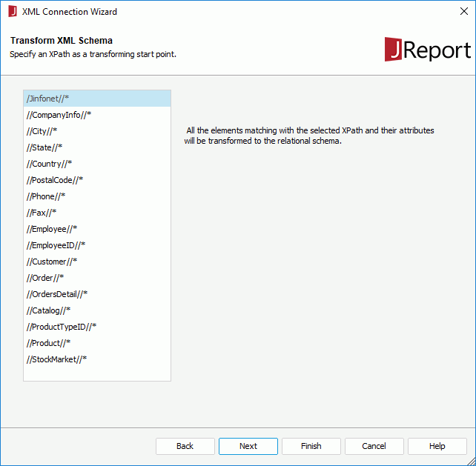Click the Next button
476x466 pixels.
pyautogui.click(x=248, y=446)
